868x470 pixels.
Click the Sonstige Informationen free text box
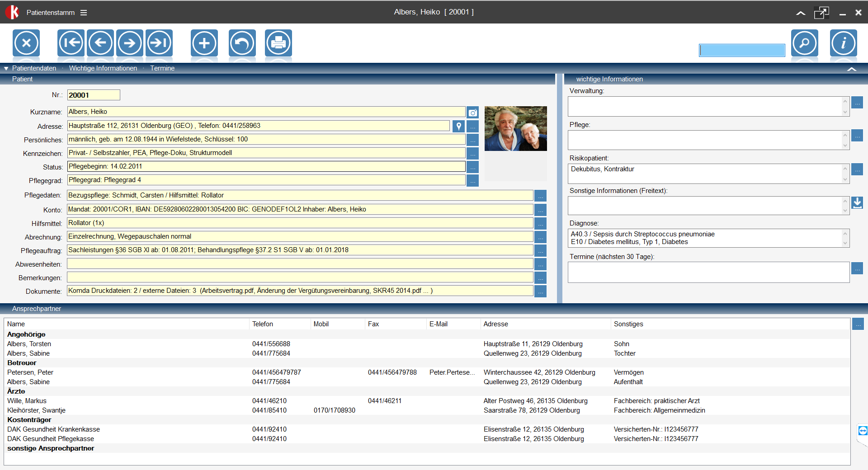(x=708, y=206)
